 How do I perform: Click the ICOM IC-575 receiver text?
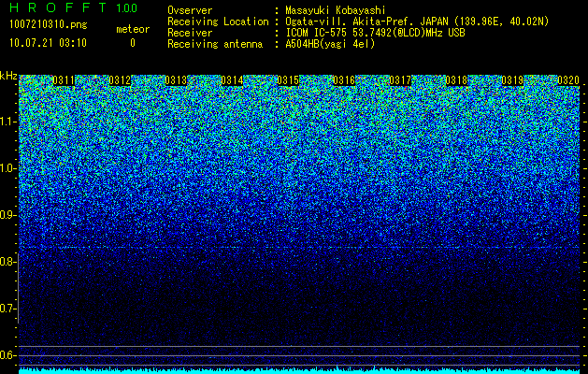[375, 33]
